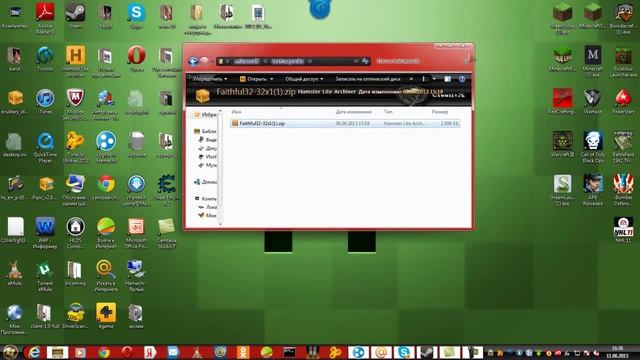Toggle the Explorer preview pane
The image size is (640, 360).
tap(448, 79)
